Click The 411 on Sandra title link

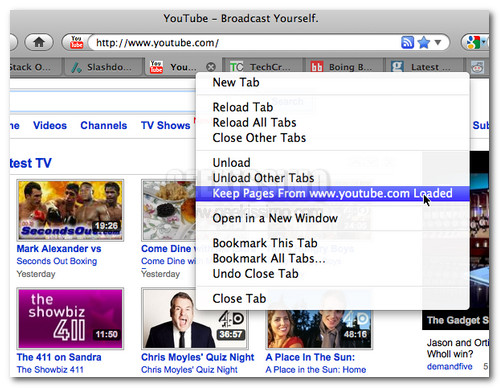59,357
